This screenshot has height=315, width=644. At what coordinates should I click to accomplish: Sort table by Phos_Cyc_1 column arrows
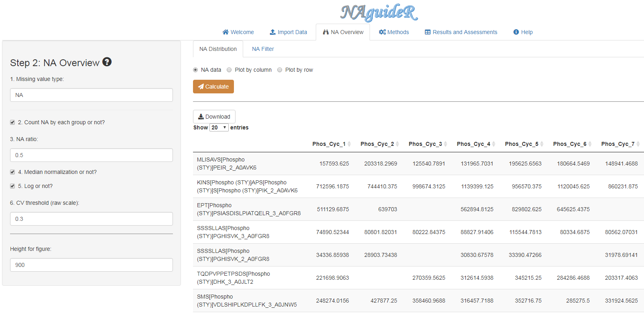pyautogui.click(x=349, y=144)
